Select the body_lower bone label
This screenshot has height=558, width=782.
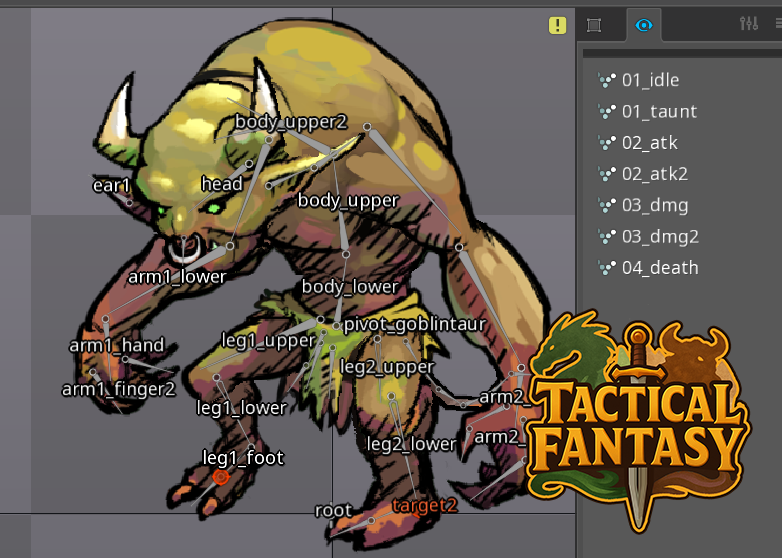click(350, 287)
